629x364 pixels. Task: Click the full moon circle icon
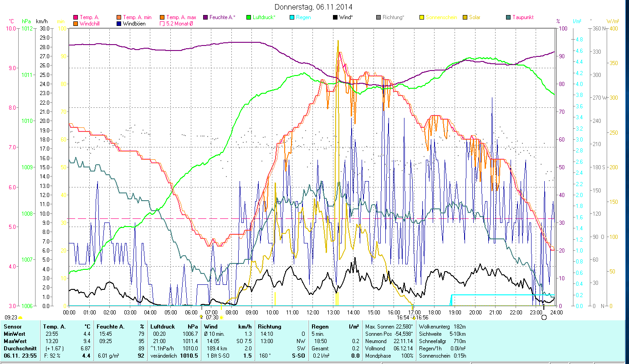(x=544, y=317)
